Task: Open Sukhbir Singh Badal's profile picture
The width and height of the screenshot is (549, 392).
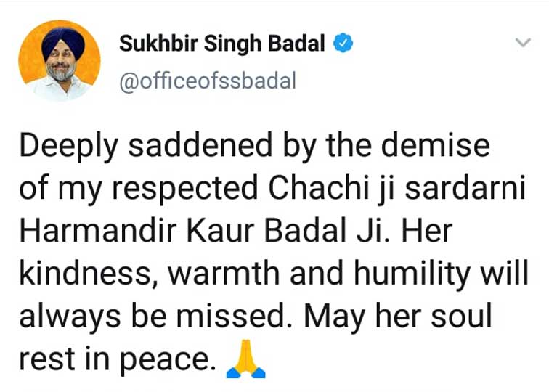Action: (59, 60)
